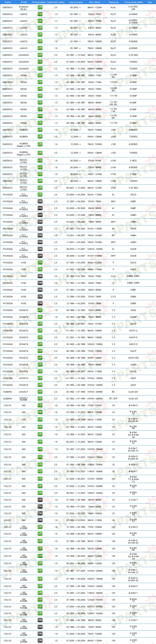Click the "Rodzaj paliwa" column header
The width and height of the screenshot is (156, 644).
pyautogui.click(x=39, y=2)
